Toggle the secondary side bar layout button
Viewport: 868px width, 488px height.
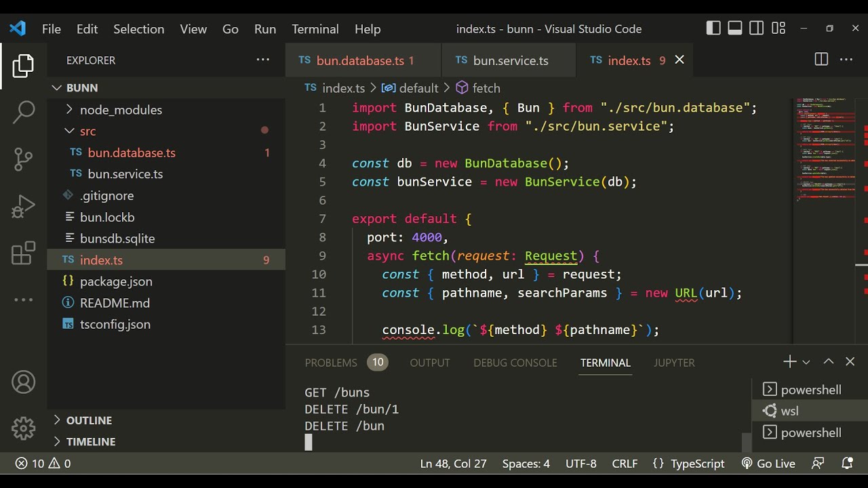tap(757, 28)
